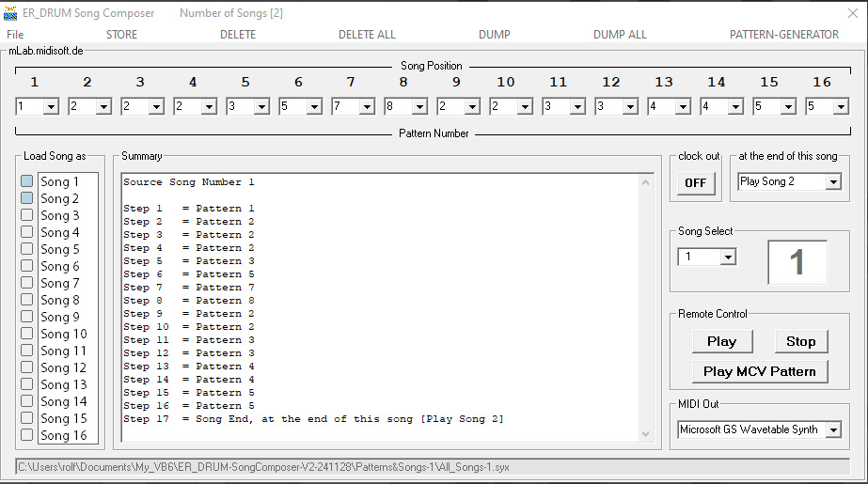
Task: Uncheck the Song 2 checkbox
Action: 27,198
